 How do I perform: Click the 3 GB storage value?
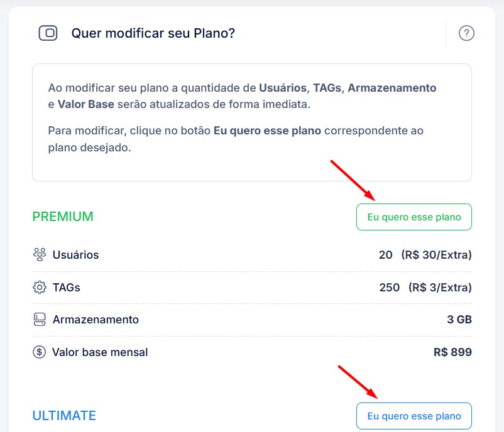pos(459,320)
